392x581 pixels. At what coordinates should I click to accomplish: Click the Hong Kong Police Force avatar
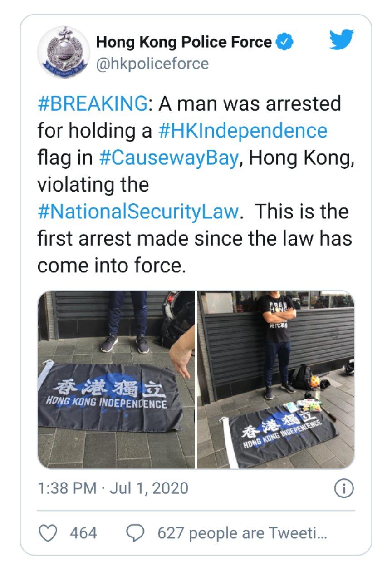tap(63, 52)
